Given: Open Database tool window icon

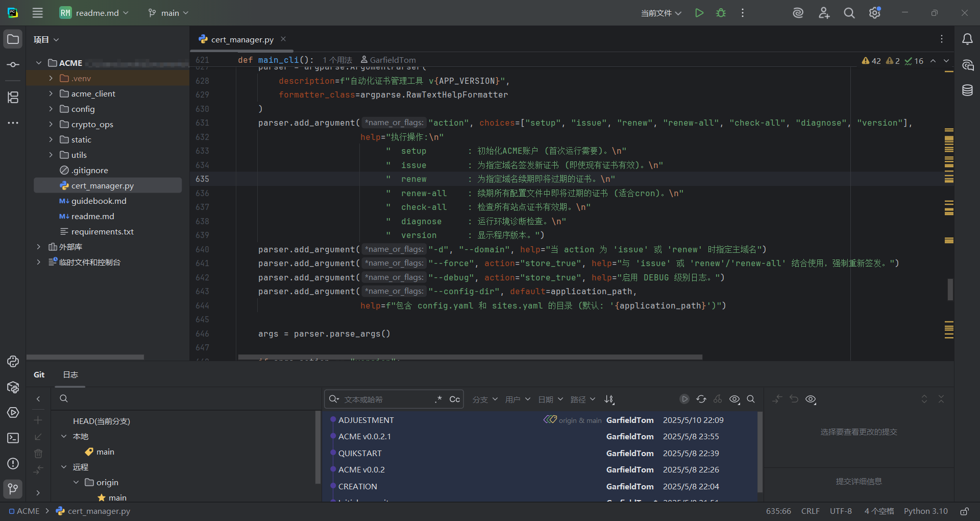Looking at the screenshot, I should (967, 90).
